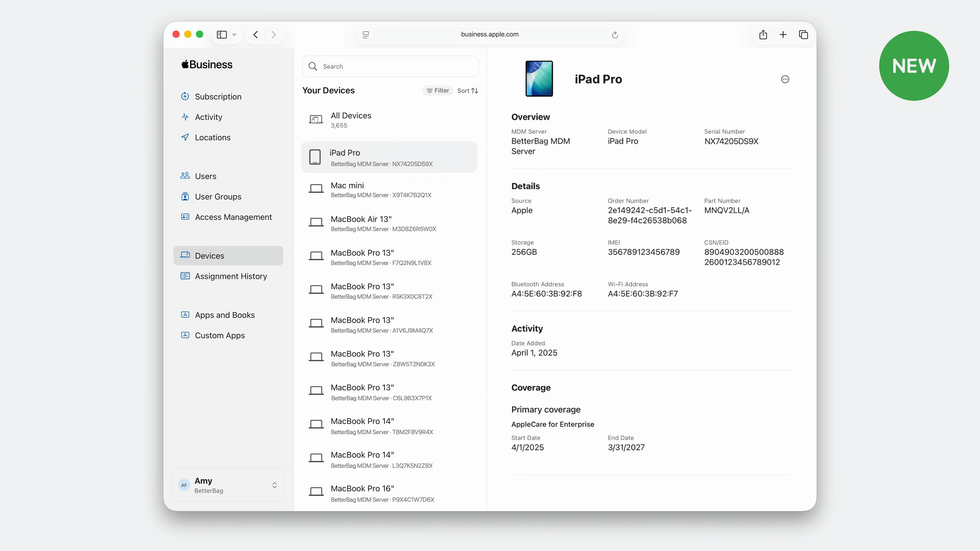Image resolution: width=980 pixels, height=551 pixels.
Task: Click the BetterBag MDM Server value
Action: (540, 146)
